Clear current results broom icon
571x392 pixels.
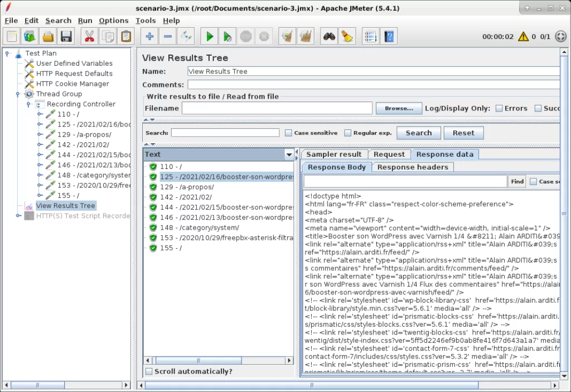[x=287, y=36]
